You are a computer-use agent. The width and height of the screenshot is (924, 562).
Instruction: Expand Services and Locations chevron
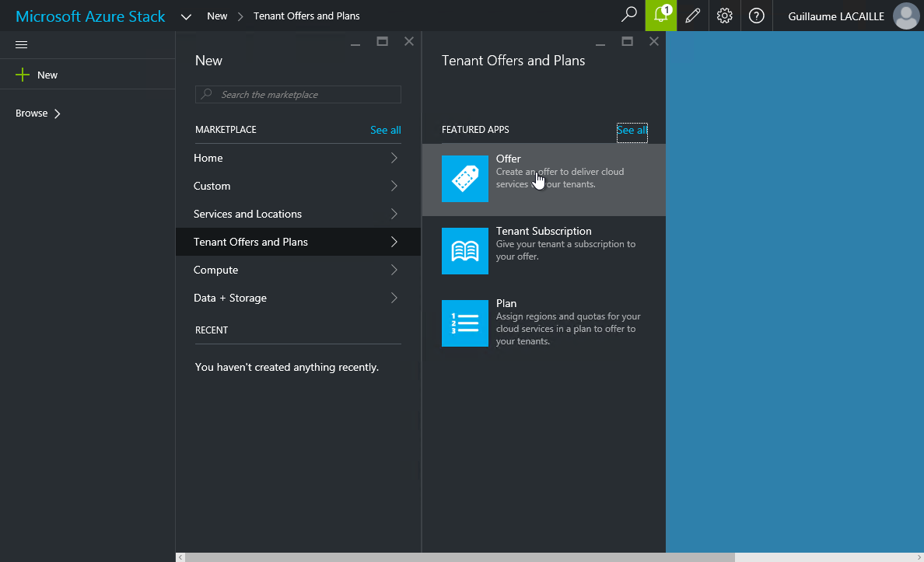pyautogui.click(x=394, y=214)
